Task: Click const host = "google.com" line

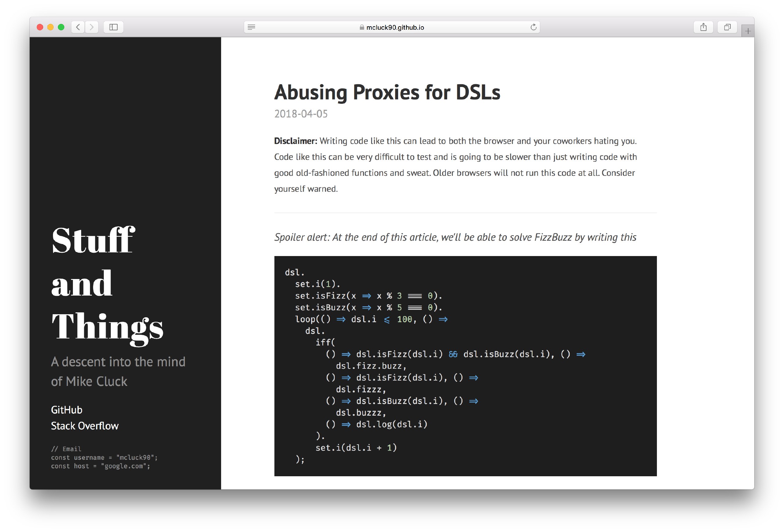Action: pyautogui.click(x=100, y=466)
